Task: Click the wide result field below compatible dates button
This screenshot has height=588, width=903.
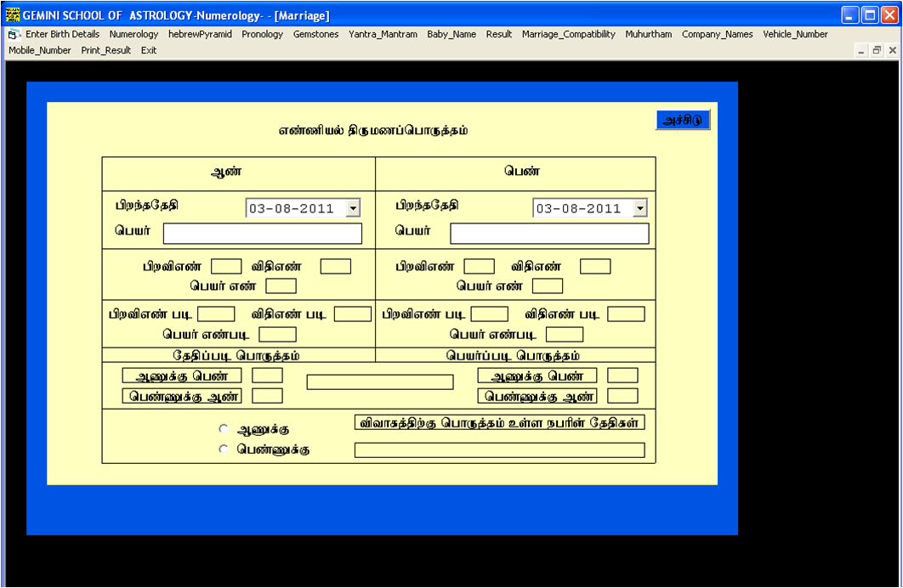Action: (x=499, y=449)
